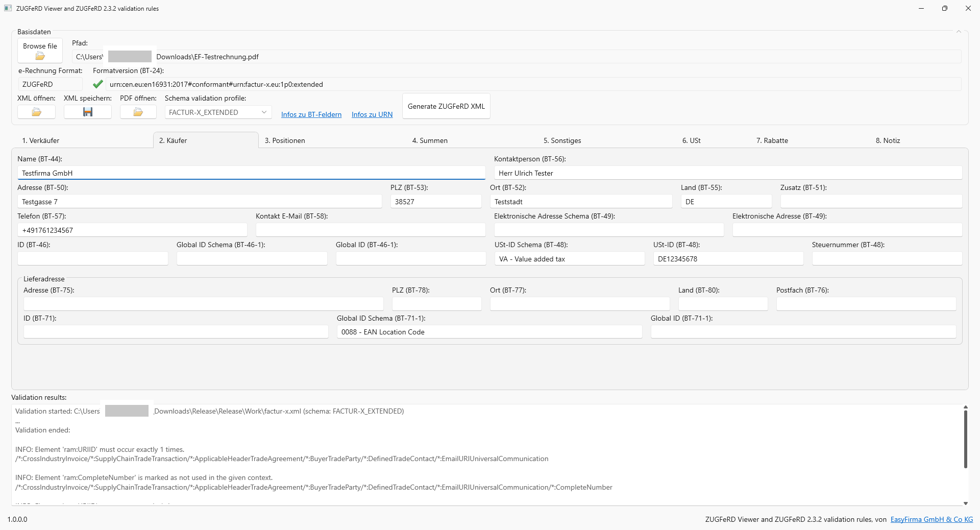Click the Lieferadresse PLZ (BT-78) field
This screenshot has width=980, height=530.
(x=436, y=304)
